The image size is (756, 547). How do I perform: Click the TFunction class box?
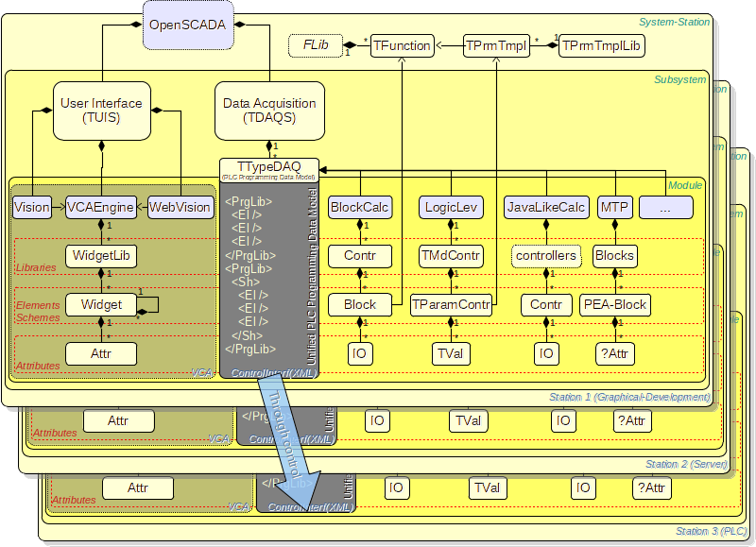coord(403,45)
